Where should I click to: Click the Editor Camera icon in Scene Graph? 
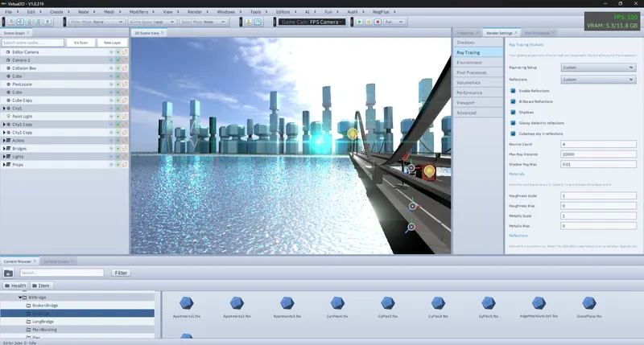[x=8, y=52]
